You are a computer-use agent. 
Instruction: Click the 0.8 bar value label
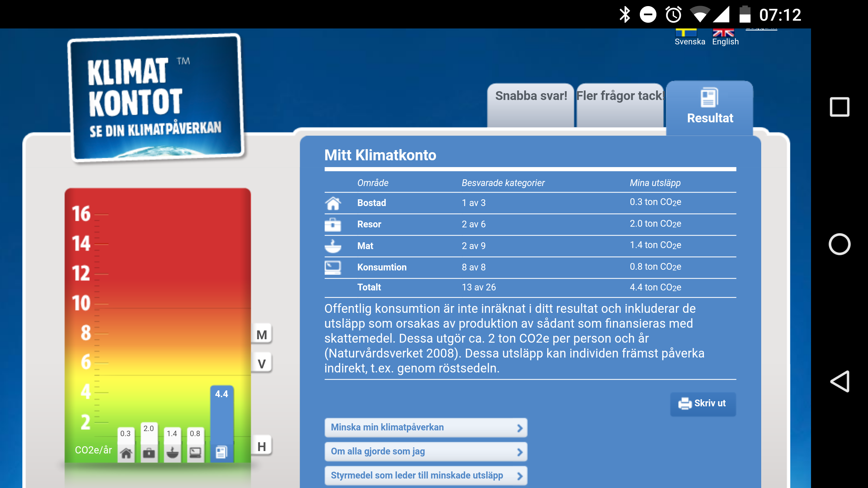tap(195, 433)
